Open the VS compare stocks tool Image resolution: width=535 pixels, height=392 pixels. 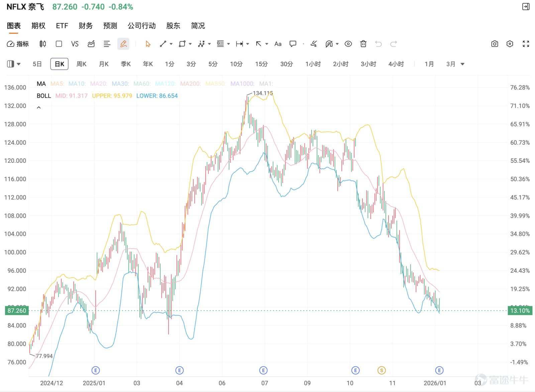point(75,44)
